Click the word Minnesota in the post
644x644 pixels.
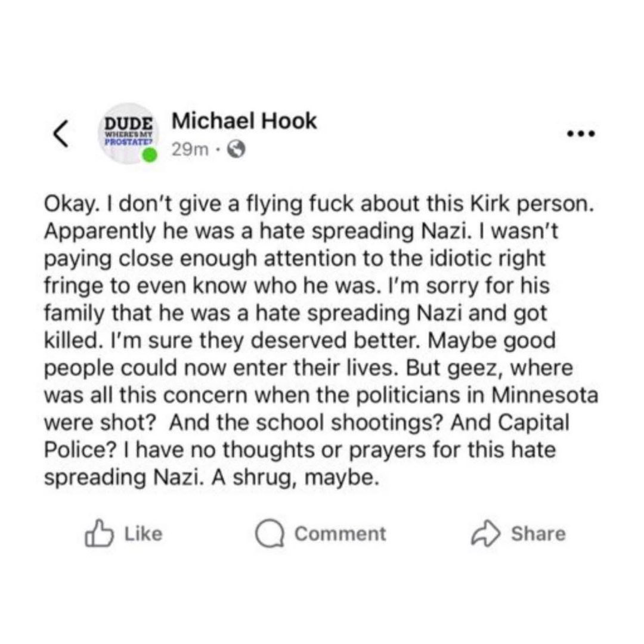(x=544, y=395)
